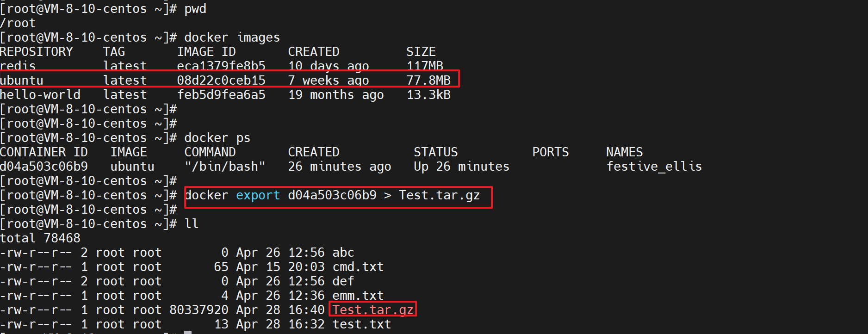Screen dimensions: 868x334
Task: Click the red Test.tar.gz in file listing
Action: click(373, 310)
